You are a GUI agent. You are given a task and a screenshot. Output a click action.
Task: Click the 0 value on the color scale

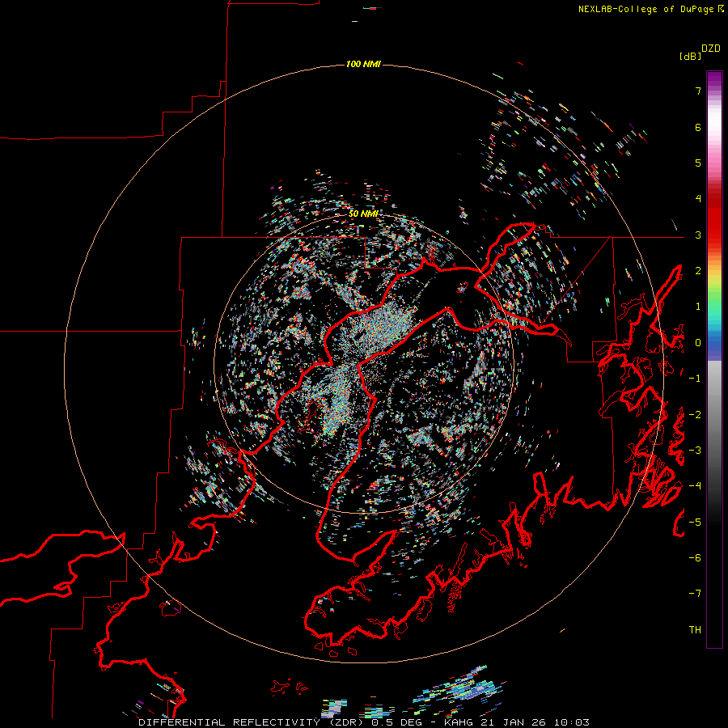[x=698, y=343]
